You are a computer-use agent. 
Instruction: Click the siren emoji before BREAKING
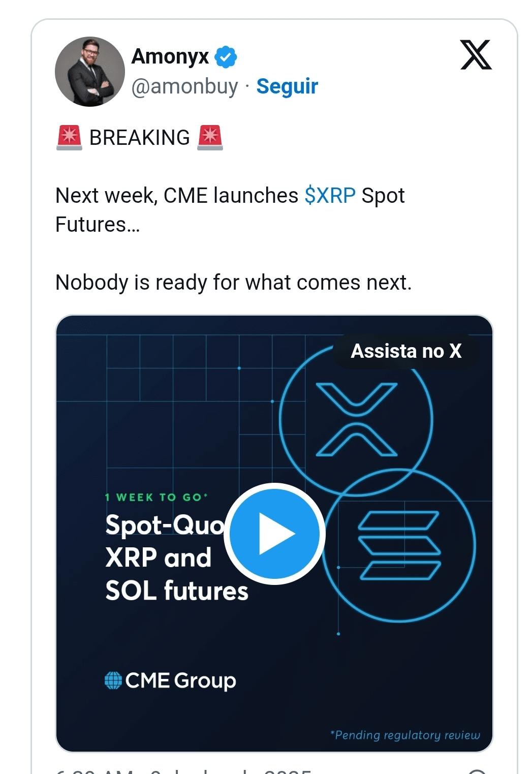[69, 138]
